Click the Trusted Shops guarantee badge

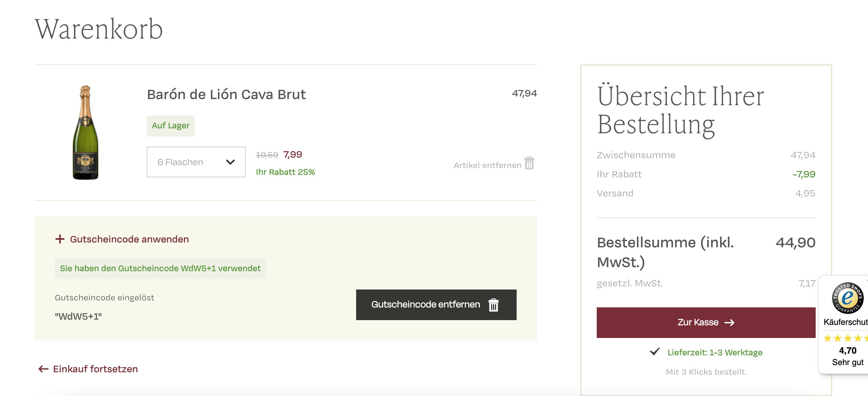coord(847,298)
